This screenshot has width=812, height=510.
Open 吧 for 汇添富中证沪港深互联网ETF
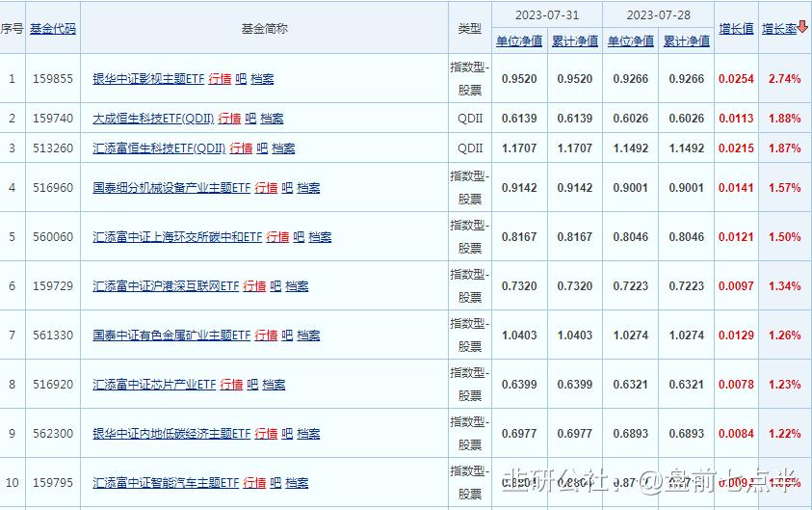coord(275,286)
